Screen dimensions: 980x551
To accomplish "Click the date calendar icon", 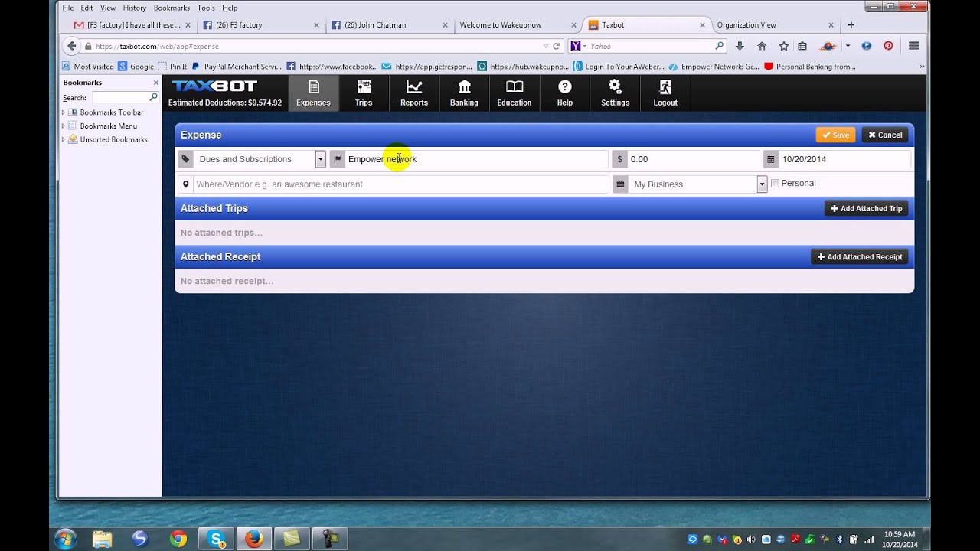I will point(770,159).
